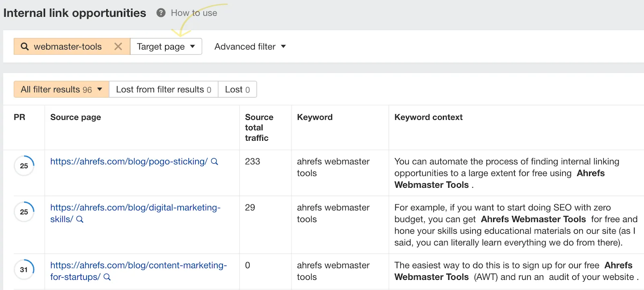Click the keyword cell in pogo-sticking row
644x290 pixels.
pos(333,167)
